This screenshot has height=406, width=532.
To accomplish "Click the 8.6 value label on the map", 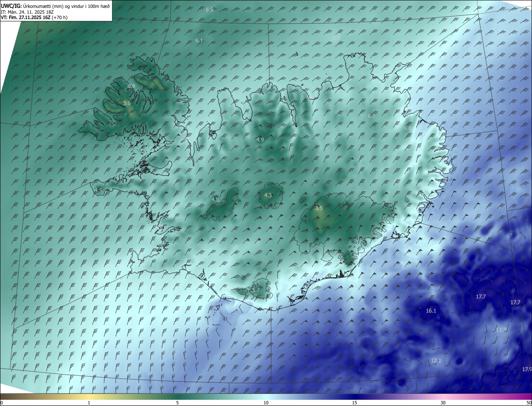I will pyautogui.click(x=337, y=38).
